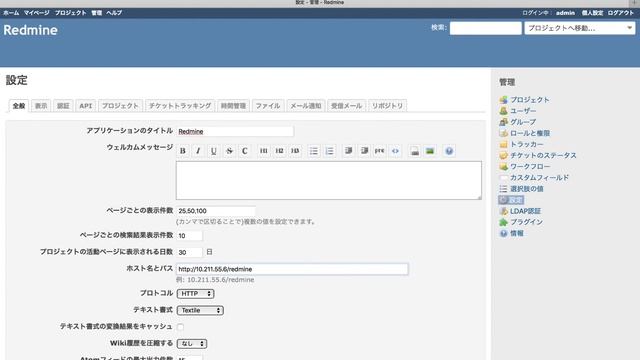Go to ホーム in top menu

pyautogui.click(x=11, y=13)
